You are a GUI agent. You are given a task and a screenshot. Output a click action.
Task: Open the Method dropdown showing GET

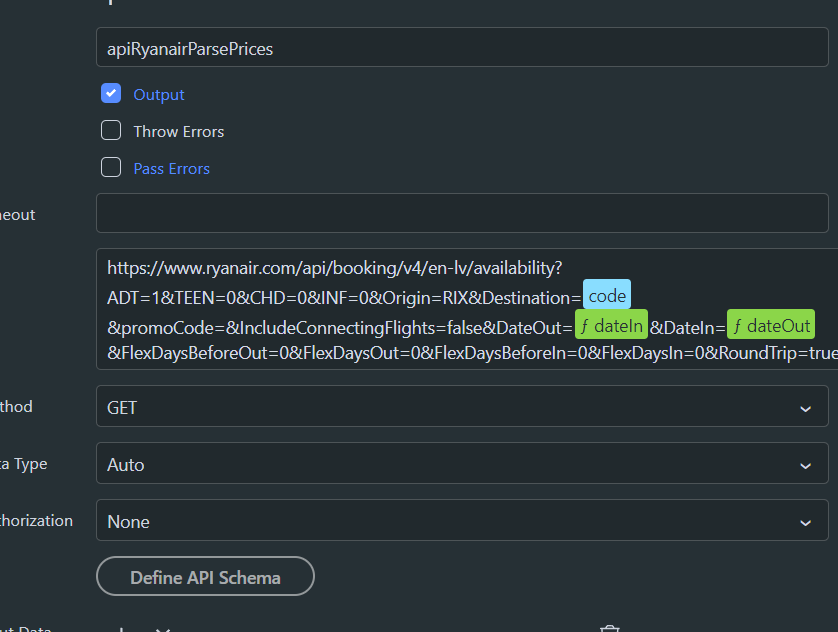(460, 407)
